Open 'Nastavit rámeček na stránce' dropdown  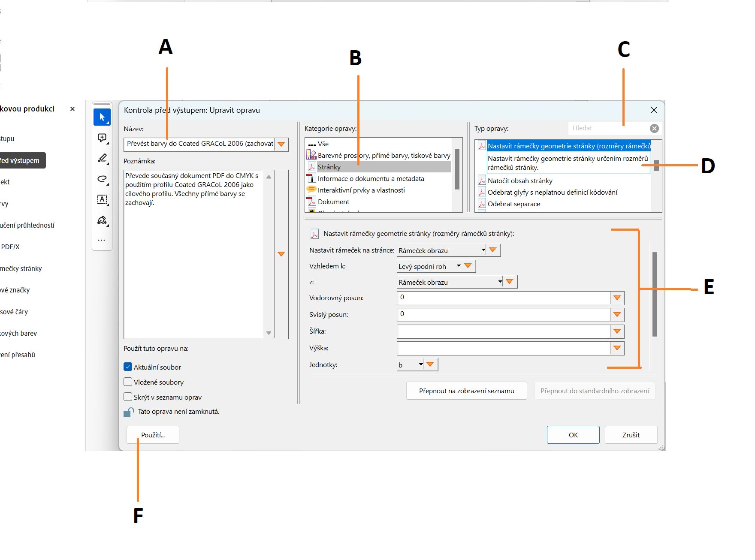point(441,250)
